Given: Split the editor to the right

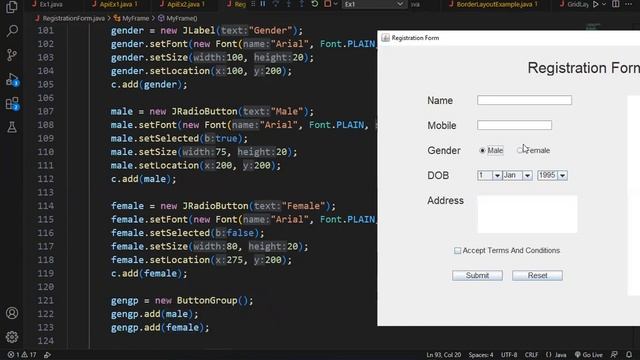Looking at the screenshot, I should coord(616,4).
